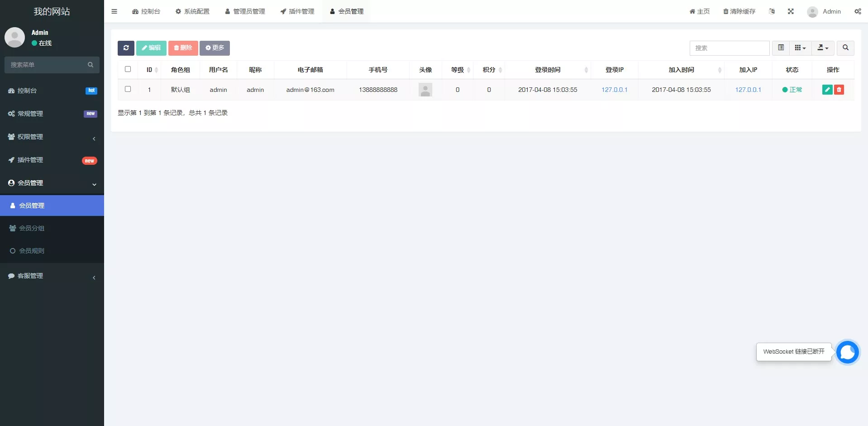Open settings gears icon at top right
This screenshot has height=426, width=868.
point(858,11)
